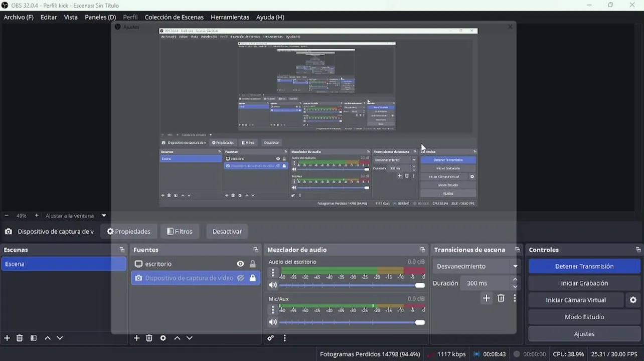Viewport: 644px width, 361px height.
Task: Open audio mixer menu dots at the panel bottom
Action: pos(284,338)
